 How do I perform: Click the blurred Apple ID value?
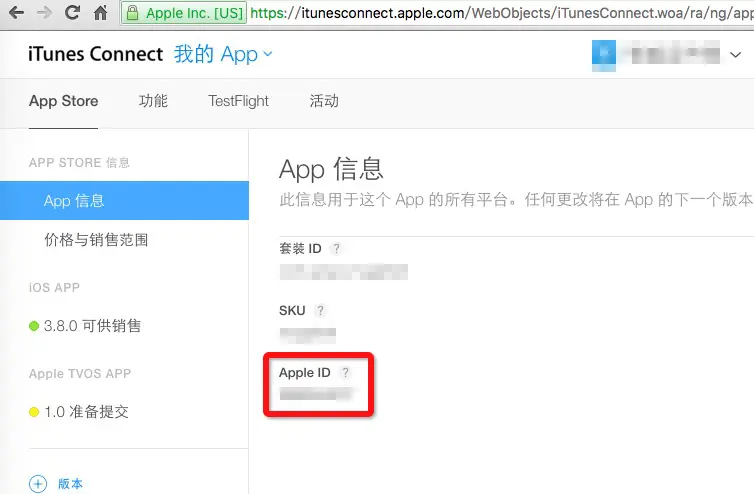pyautogui.click(x=315, y=394)
